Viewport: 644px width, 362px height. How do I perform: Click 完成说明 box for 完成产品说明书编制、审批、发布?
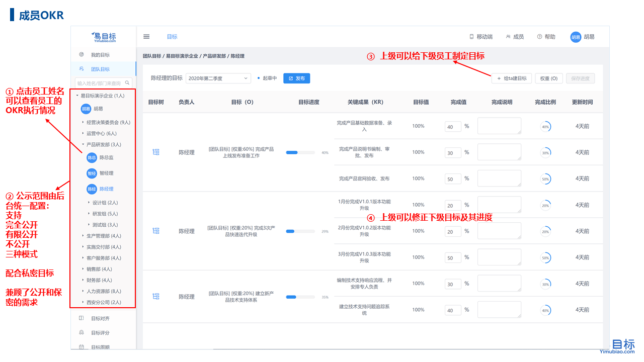coord(499,152)
